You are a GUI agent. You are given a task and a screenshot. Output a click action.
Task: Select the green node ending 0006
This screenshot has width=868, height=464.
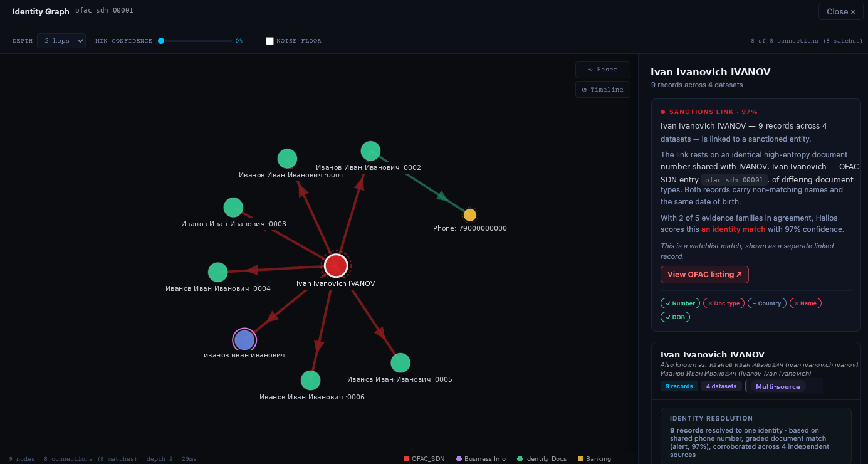[x=310, y=380]
